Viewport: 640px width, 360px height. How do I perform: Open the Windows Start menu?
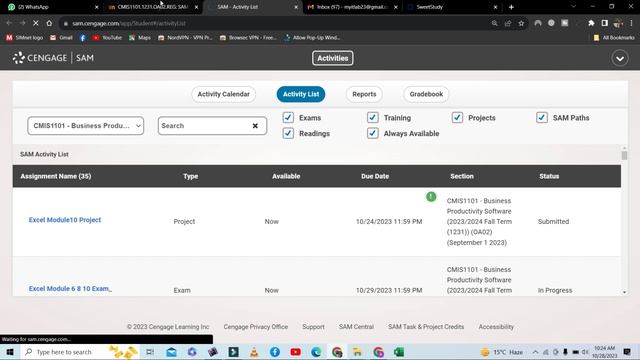[x=10, y=352]
